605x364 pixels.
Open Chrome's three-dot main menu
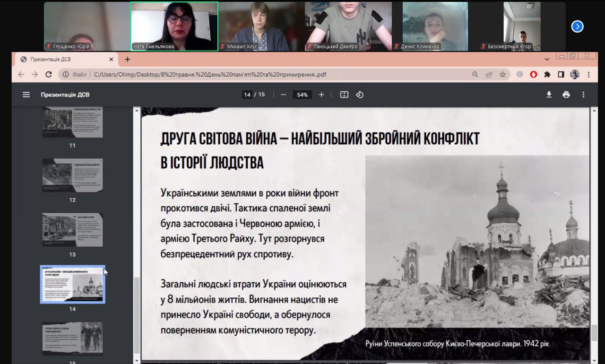click(589, 74)
